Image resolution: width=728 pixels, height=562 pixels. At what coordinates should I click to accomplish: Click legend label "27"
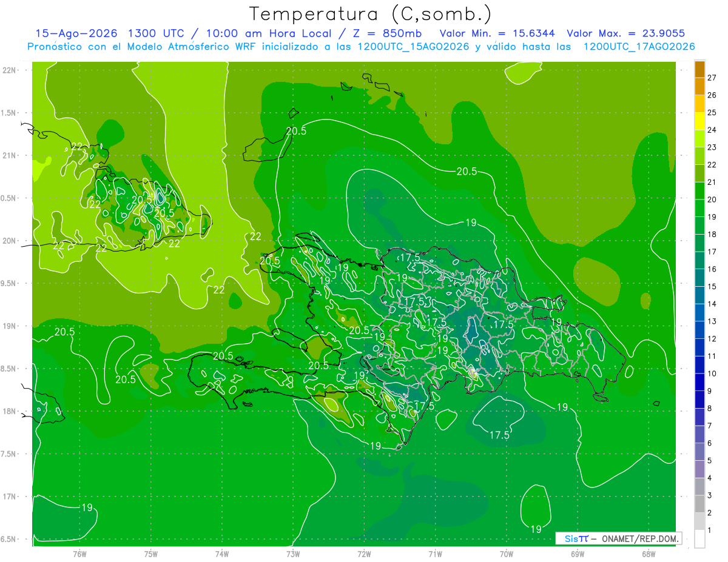(x=712, y=78)
